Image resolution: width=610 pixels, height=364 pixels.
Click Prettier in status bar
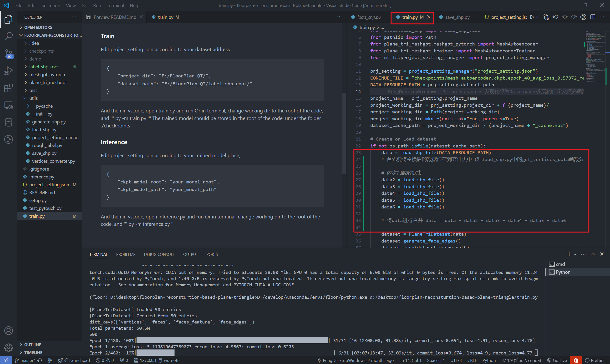click(x=595, y=360)
